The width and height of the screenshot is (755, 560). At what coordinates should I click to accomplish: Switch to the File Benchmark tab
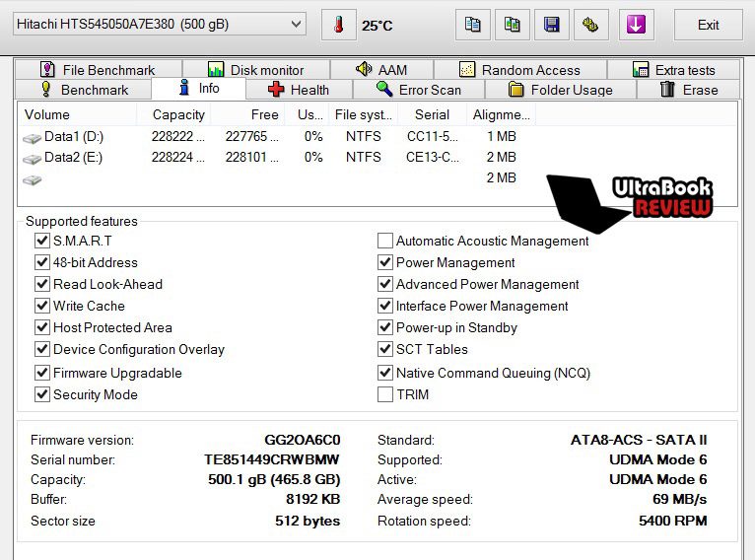point(99,70)
